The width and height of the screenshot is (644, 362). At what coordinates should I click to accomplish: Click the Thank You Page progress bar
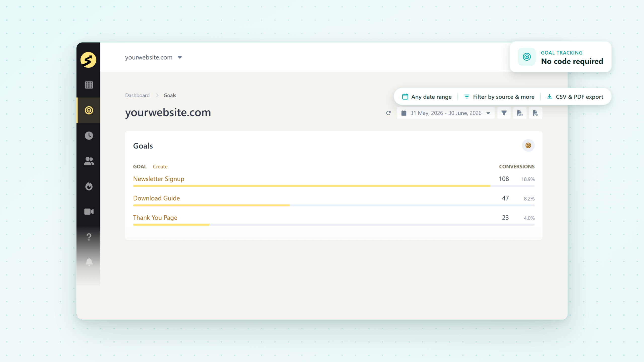[334, 225]
